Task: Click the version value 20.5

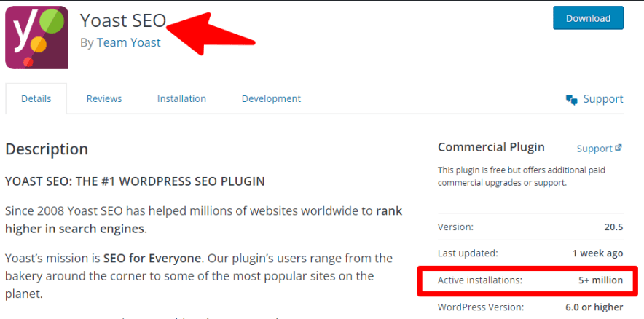Action: click(613, 227)
